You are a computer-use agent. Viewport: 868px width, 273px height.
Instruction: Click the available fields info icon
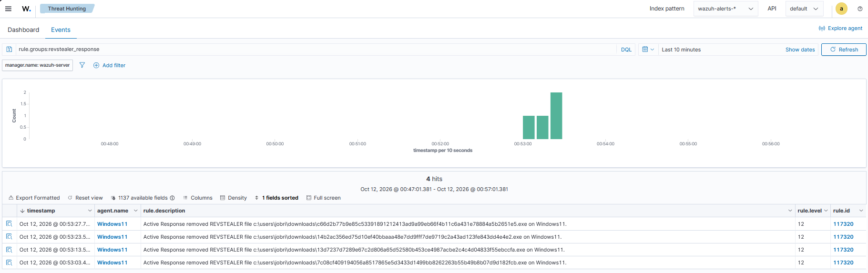pyautogui.click(x=172, y=198)
